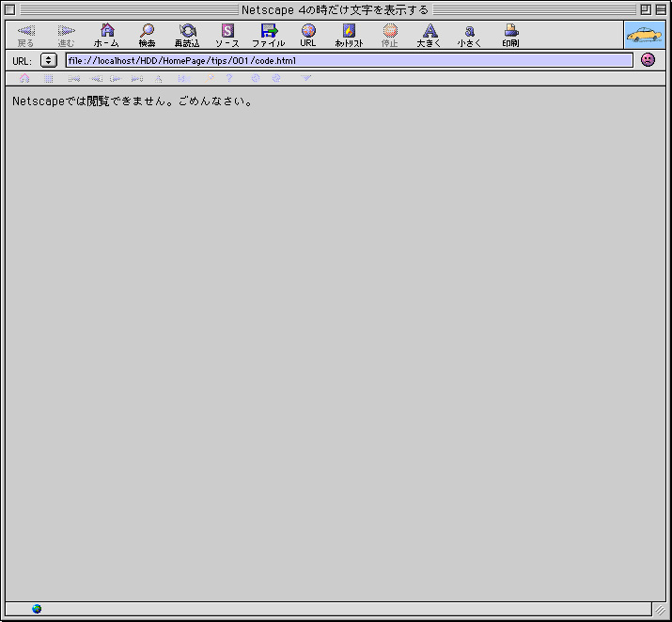The image size is (672, 622).
Task: Click the window collapse box
Action: click(661, 9)
